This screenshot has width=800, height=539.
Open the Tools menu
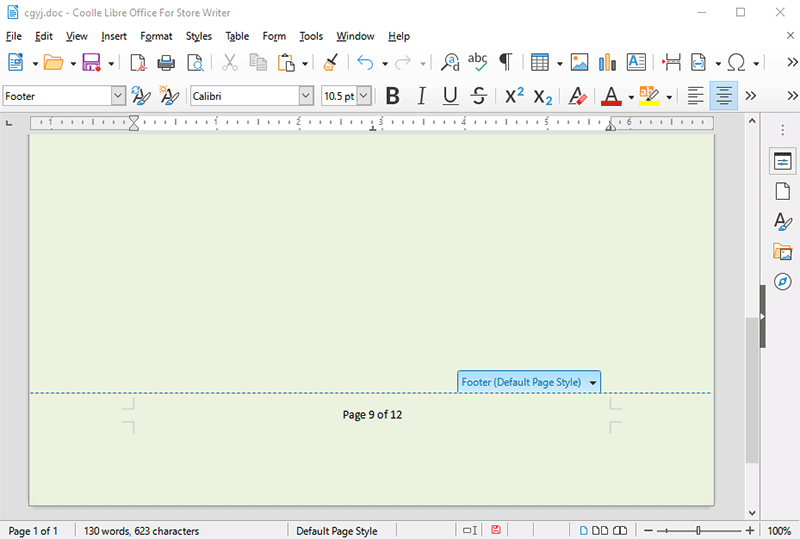(311, 36)
